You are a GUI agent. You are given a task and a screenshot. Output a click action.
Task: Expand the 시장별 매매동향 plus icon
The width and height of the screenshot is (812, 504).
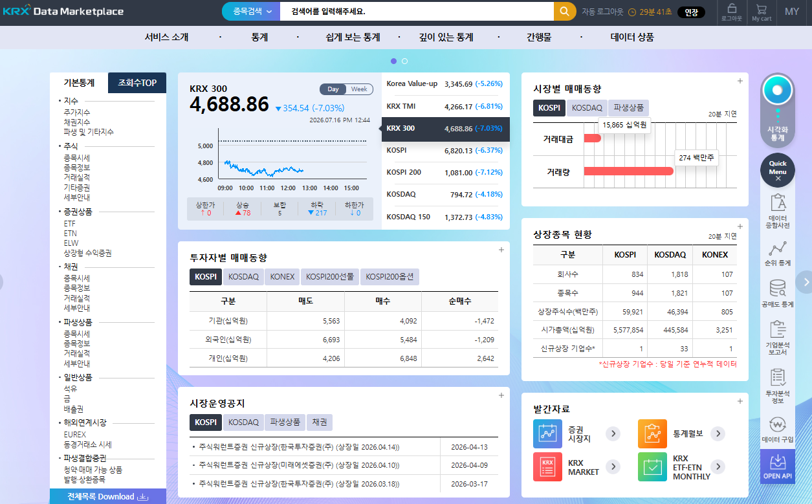(x=740, y=81)
